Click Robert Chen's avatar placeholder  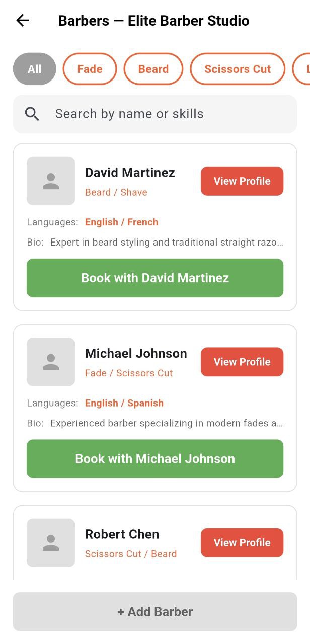pos(51,542)
